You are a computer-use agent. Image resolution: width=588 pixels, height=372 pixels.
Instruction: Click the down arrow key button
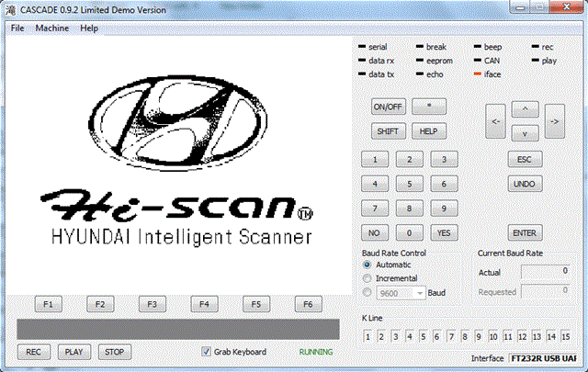525,133
